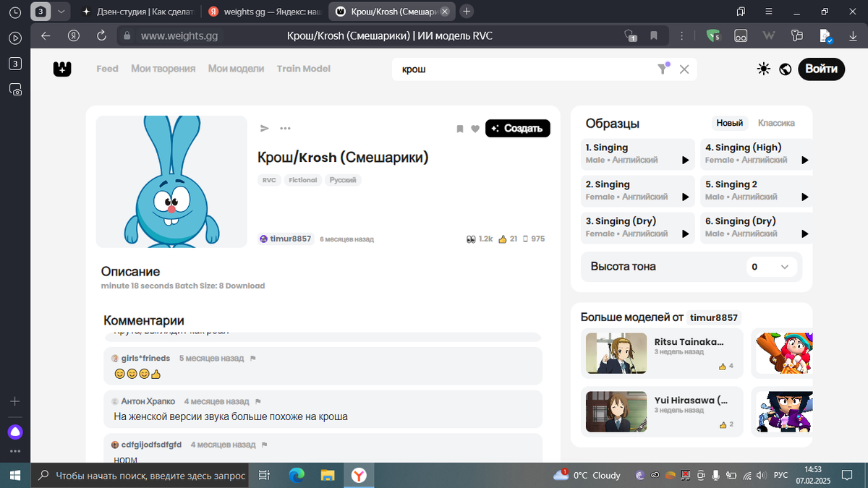868x488 pixels.
Task: Click the thumbs-up likes count 21
Action: 508,239
